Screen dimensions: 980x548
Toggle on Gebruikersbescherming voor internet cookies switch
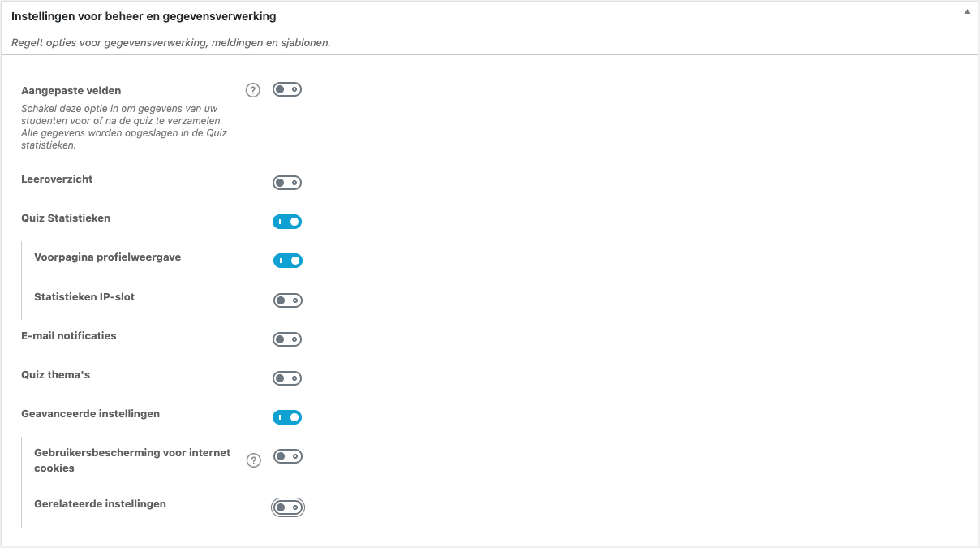click(x=287, y=457)
